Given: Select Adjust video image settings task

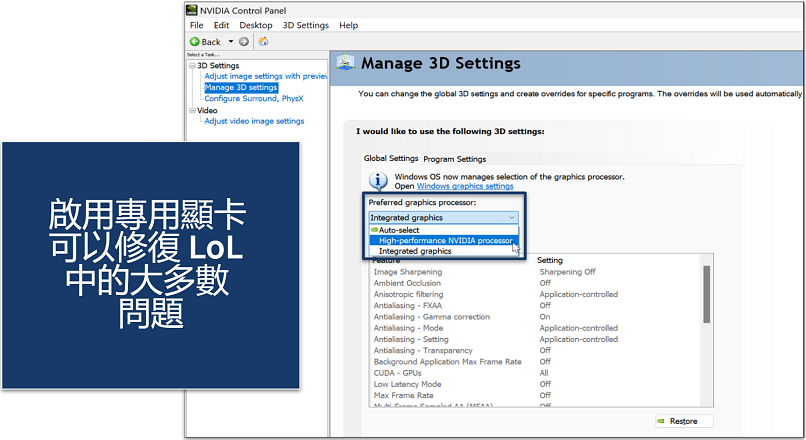Looking at the screenshot, I should [254, 121].
